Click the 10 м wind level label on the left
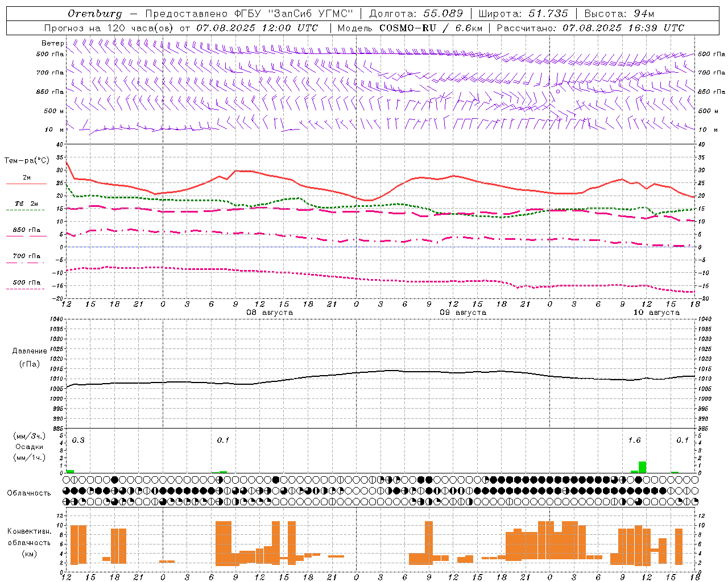 [x=55, y=130]
